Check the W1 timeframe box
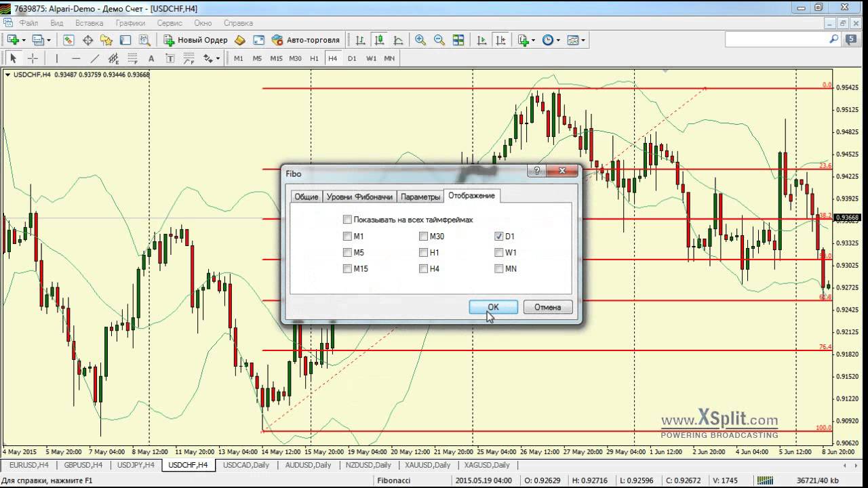The image size is (868, 488). point(499,253)
